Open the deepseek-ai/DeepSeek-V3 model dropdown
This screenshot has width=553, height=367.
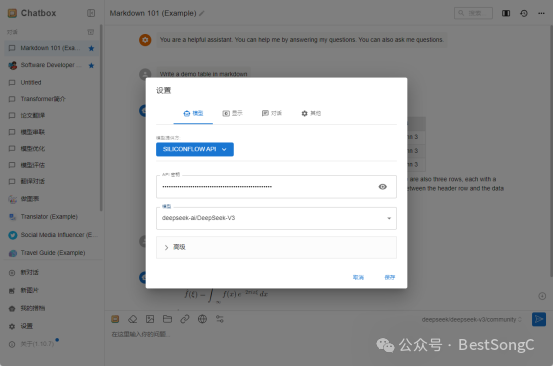tap(276, 218)
